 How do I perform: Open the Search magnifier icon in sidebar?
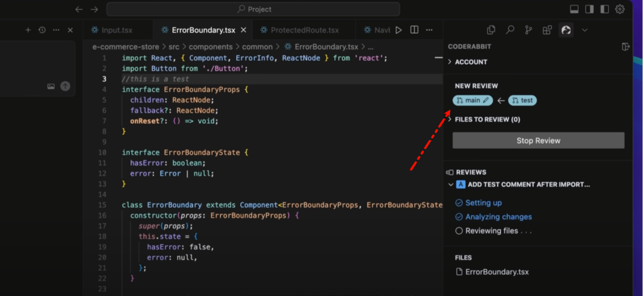510,30
